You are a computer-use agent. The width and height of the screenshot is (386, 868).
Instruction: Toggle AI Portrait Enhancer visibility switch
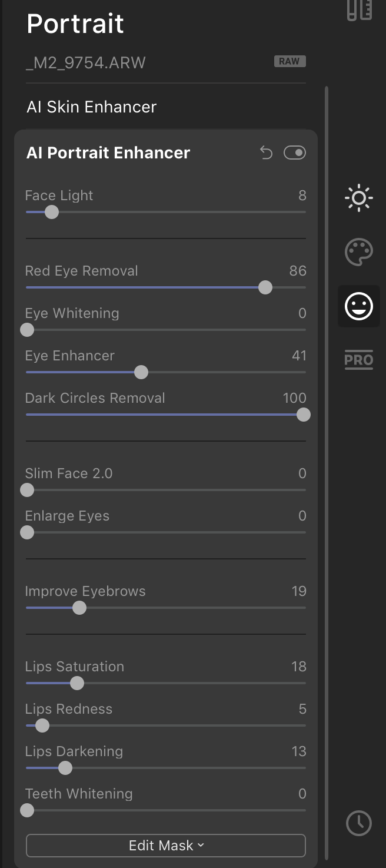click(x=295, y=153)
